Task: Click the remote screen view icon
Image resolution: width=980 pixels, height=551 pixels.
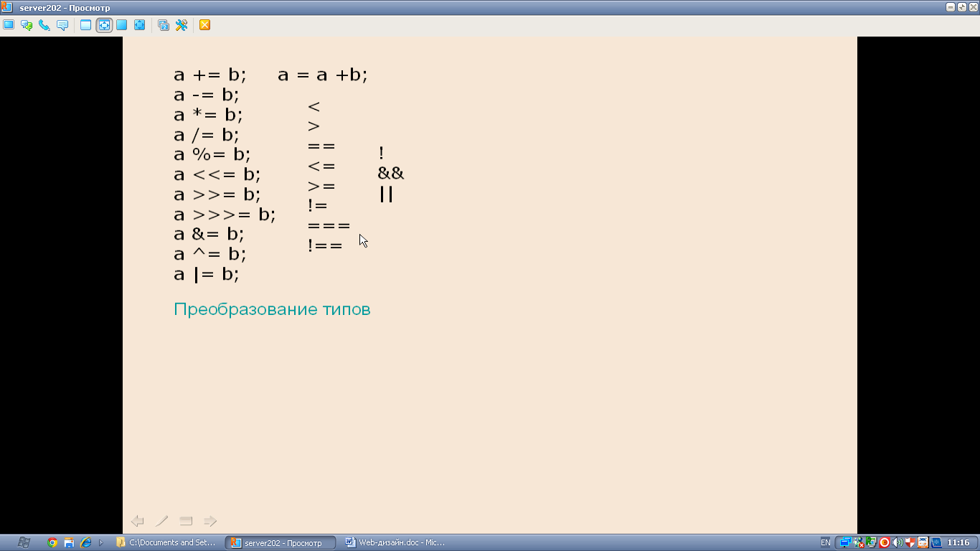Action: [9, 25]
